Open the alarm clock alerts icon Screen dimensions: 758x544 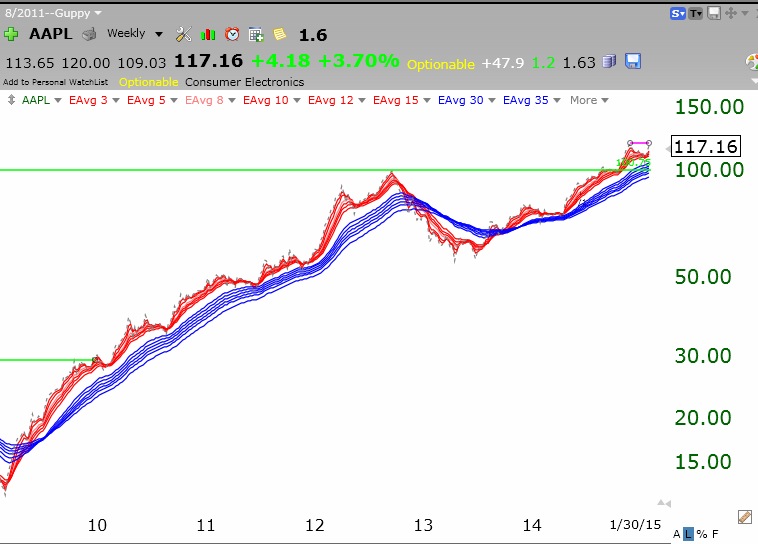point(233,34)
